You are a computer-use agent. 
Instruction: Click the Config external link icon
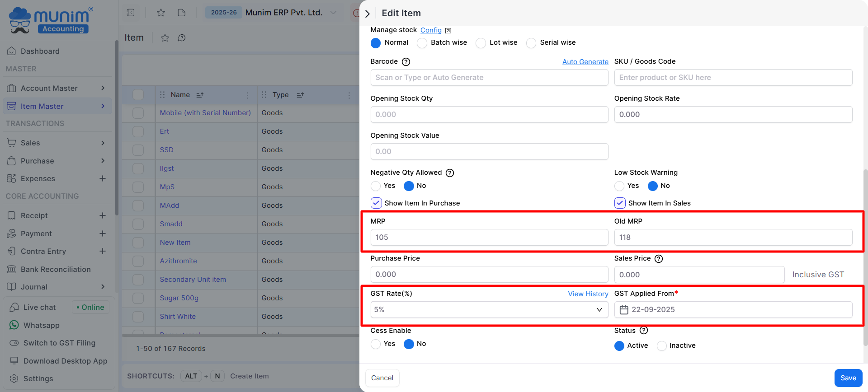pos(448,31)
